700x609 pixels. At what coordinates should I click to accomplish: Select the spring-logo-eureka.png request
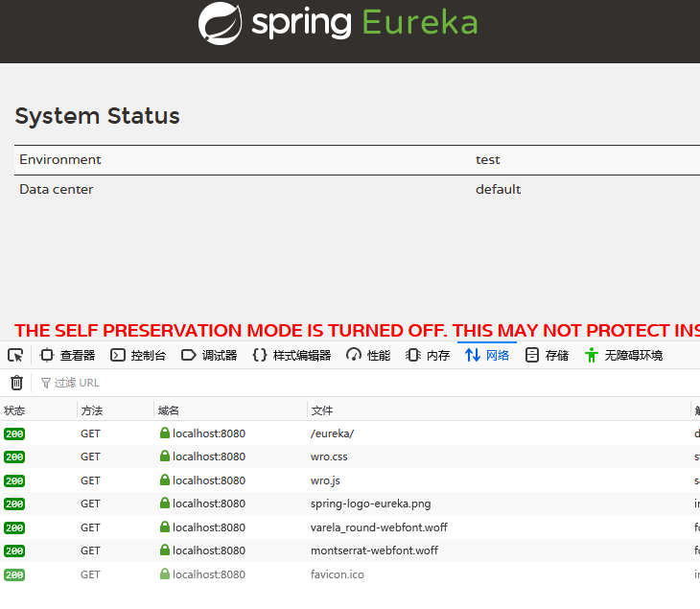coord(350,504)
